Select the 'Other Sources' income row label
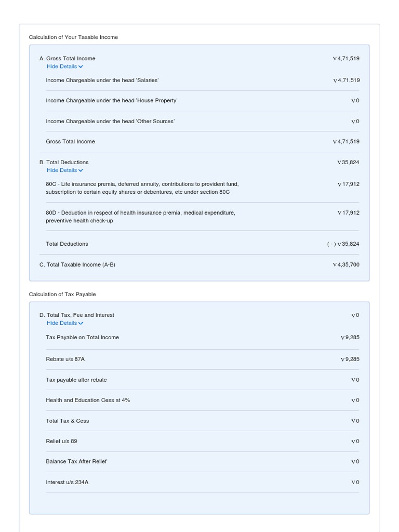This screenshot has width=399, height=532. pos(110,121)
